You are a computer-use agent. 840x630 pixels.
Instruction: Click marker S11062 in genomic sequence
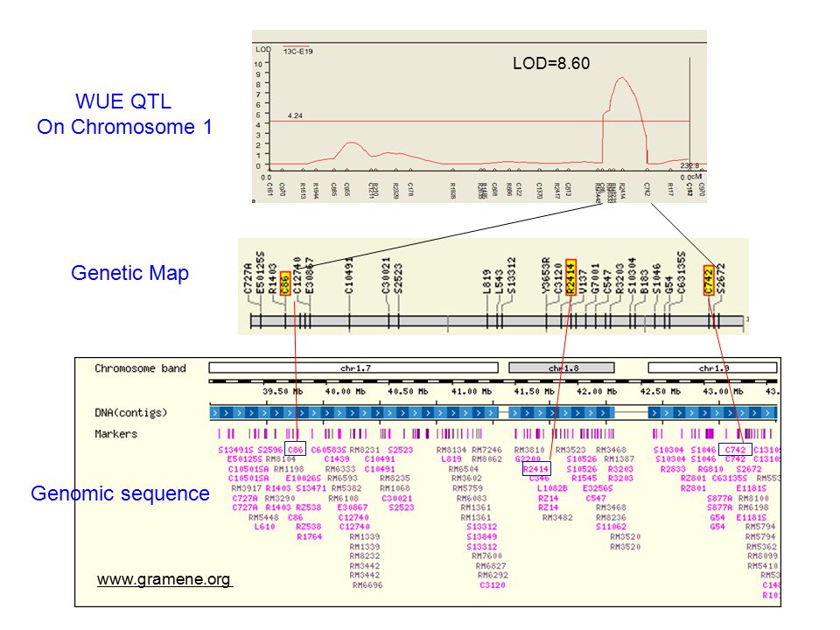pyautogui.click(x=611, y=527)
